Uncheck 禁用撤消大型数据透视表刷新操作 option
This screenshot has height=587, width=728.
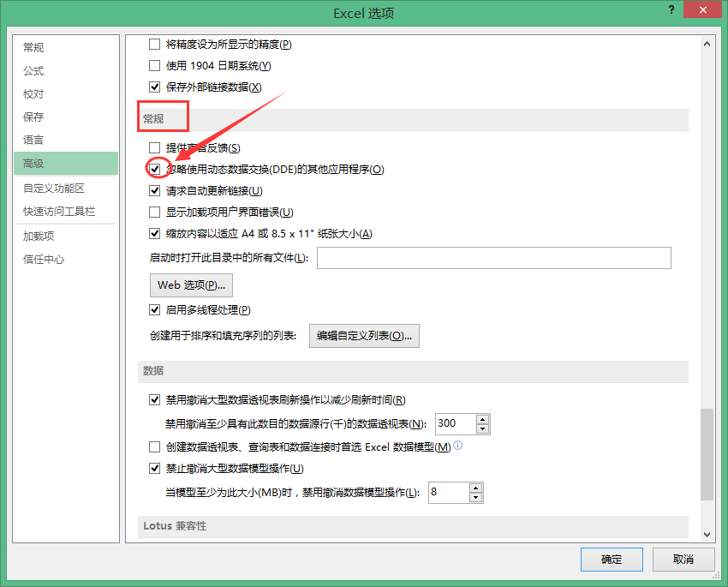pyautogui.click(x=155, y=399)
